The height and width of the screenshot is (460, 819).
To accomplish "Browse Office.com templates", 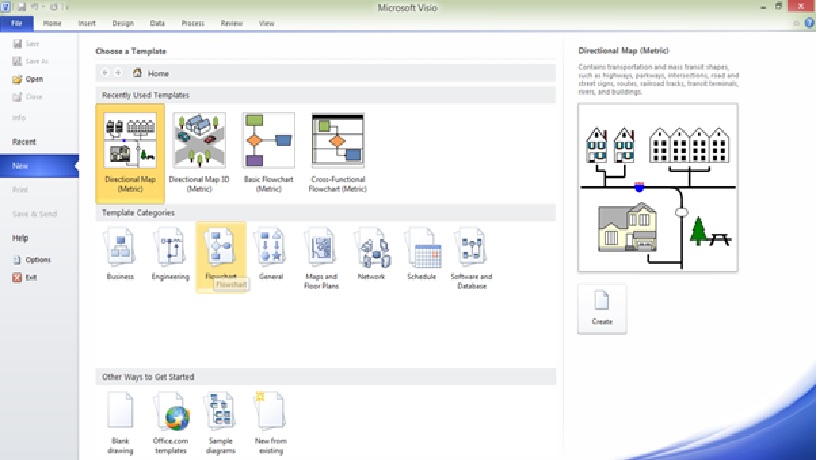I will (x=170, y=423).
